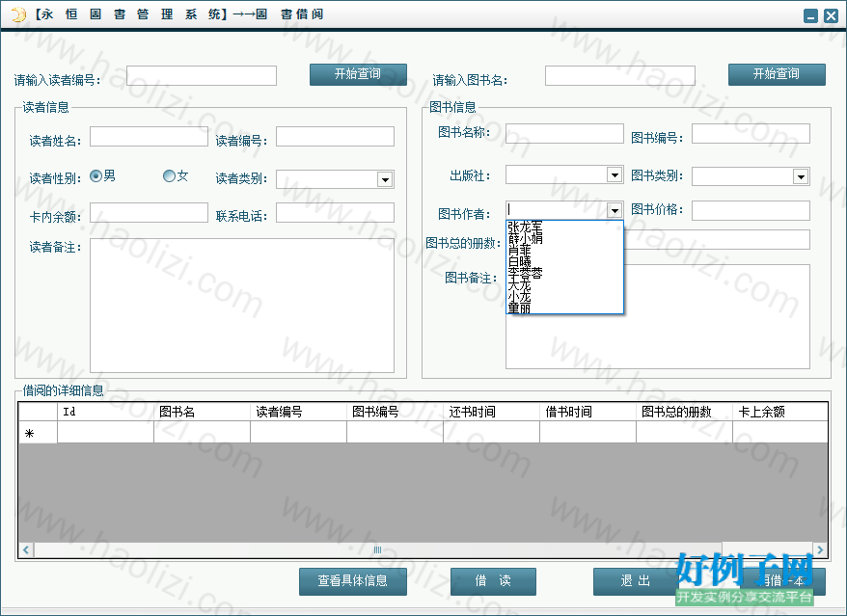
Task: Click the grid's left scroll arrow
Action: click(26, 549)
